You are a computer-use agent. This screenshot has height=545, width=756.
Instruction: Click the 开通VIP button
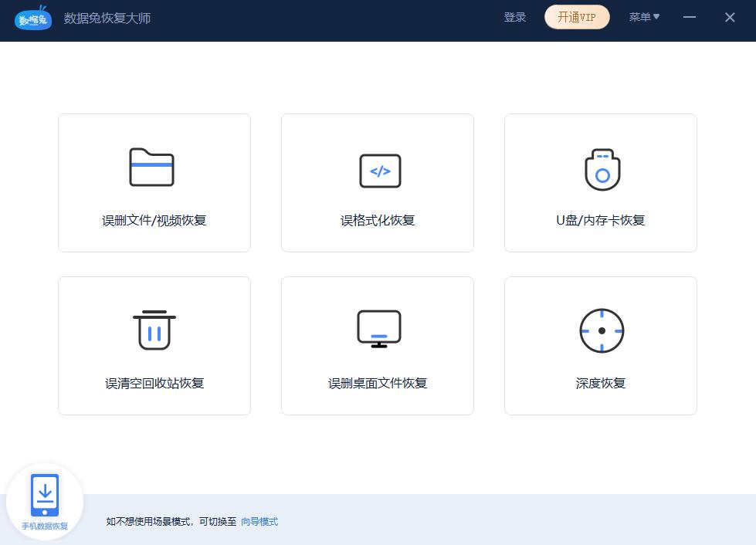click(577, 17)
